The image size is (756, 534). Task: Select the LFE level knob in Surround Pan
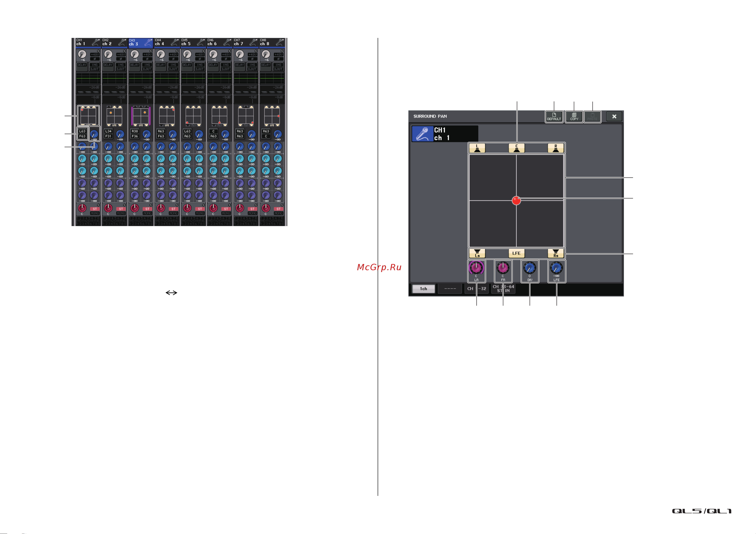[x=557, y=268]
